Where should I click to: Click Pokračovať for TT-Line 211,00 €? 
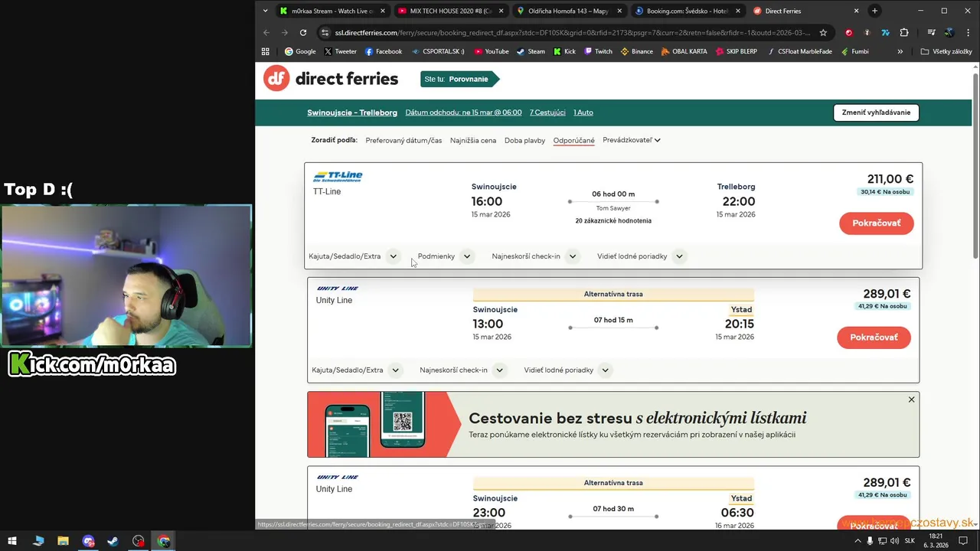pyautogui.click(x=876, y=223)
